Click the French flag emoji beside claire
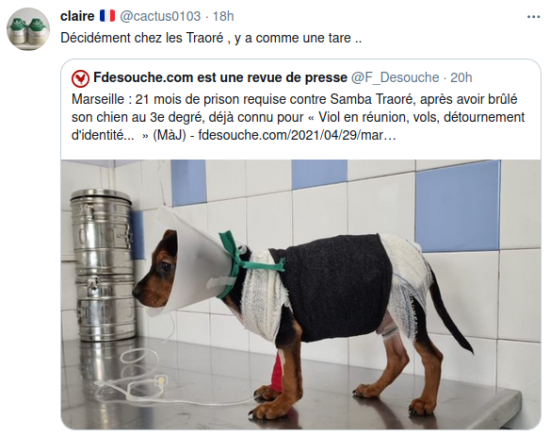This screenshot has height=437, width=550. [107, 16]
